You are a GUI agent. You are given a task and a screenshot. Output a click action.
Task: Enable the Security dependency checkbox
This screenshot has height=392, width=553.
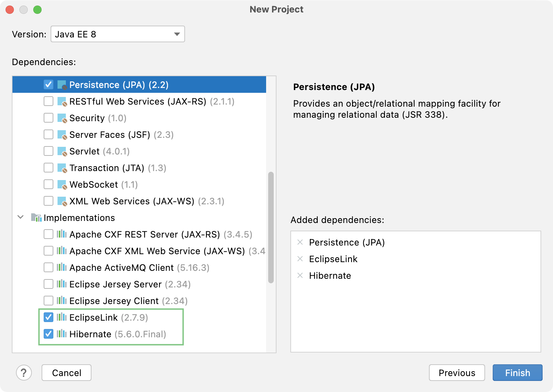point(49,118)
